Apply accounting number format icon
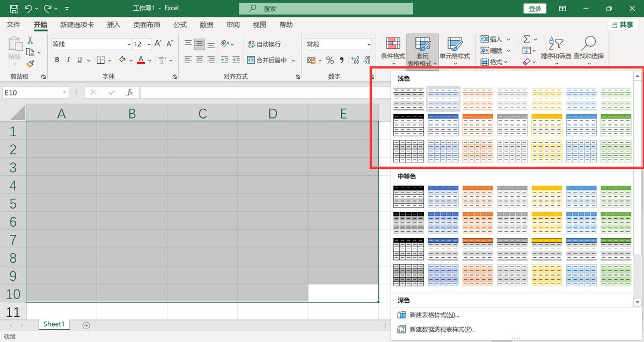 (x=311, y=60)
